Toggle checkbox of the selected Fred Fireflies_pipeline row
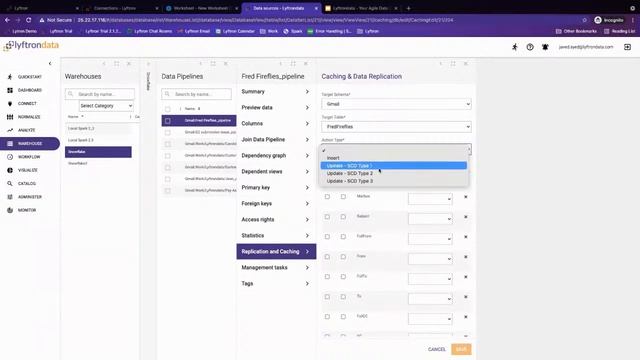This screenshot has height=360, width=640. pos(167,121)
